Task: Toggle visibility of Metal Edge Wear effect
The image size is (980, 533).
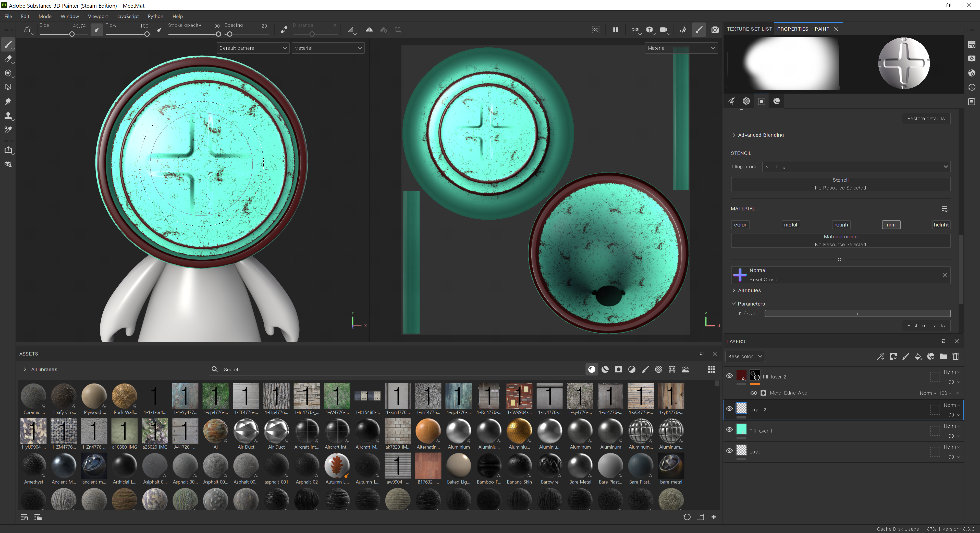Action: tap(753, 393)
